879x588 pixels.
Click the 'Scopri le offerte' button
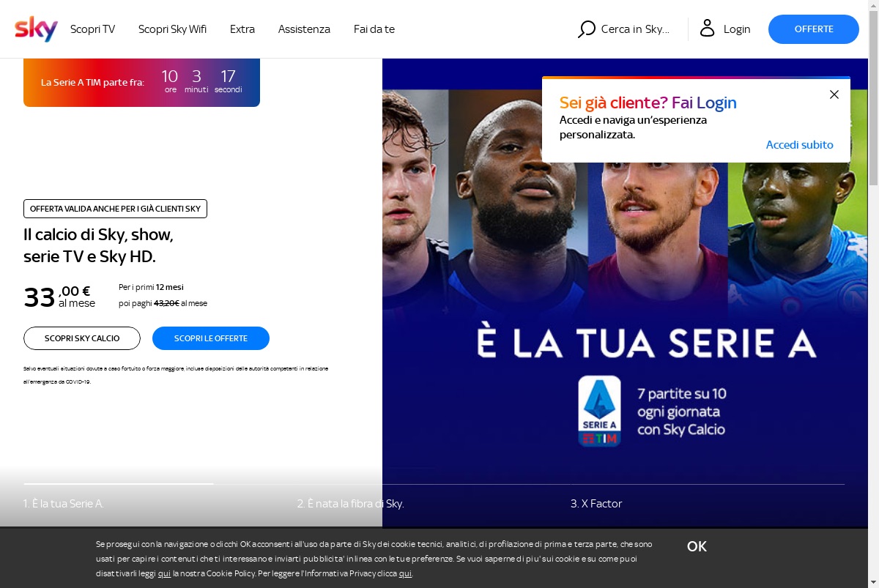tap(211, 338)
